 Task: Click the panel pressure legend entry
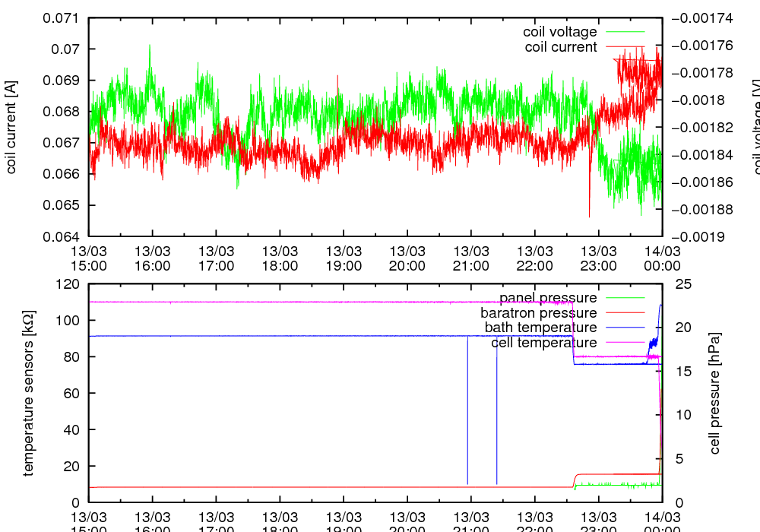547,297
